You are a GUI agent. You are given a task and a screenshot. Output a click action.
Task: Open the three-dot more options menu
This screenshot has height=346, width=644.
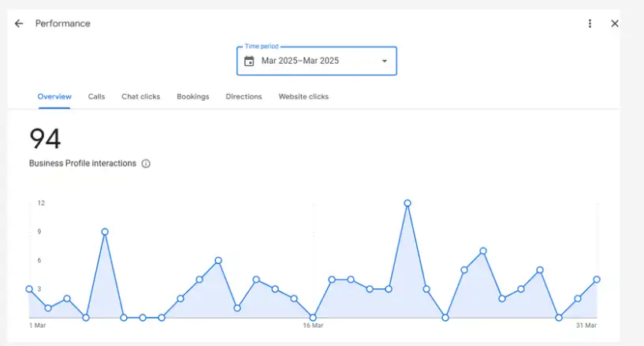point(590,24)
